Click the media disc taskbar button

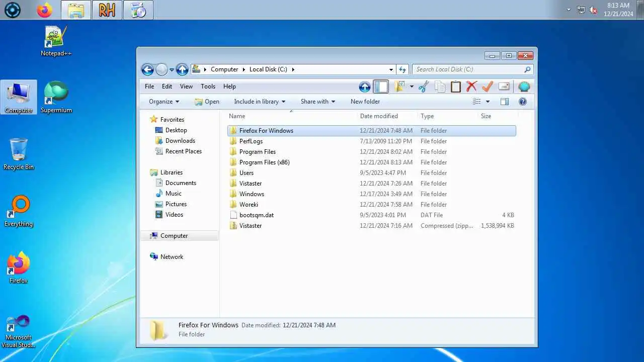pyautogui.click(x=138, y=10)
